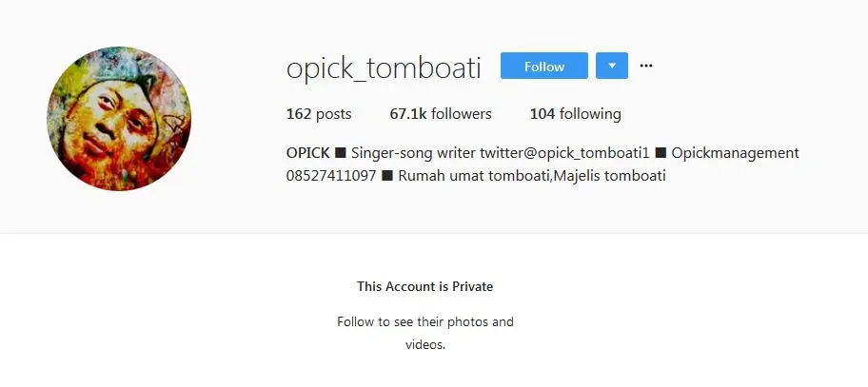Viewport: 868px width, 387px height.
Task: Click the phone number 08527411097
Action: tap(331, 176)
